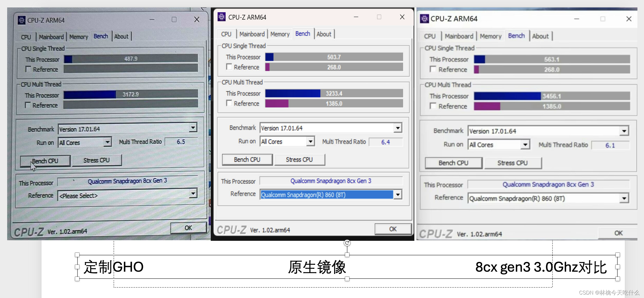Viewport: 644px width, 298px height.
Task: Open Run on All Cores dropdown, right window
Action: (x=525, y=145)
